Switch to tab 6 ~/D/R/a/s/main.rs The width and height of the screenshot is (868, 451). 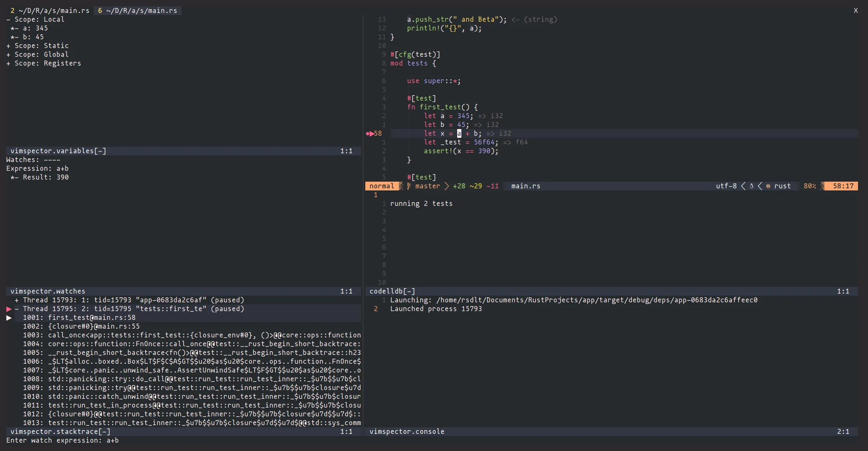click(138, 10)
